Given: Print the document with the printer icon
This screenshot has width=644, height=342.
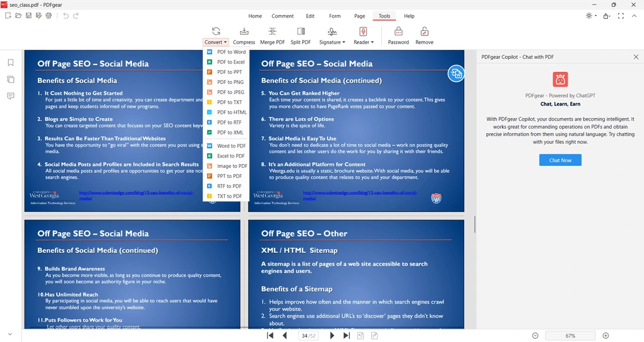Looking at the screenshot, I should pyautogui.click(x=49, y=16).
